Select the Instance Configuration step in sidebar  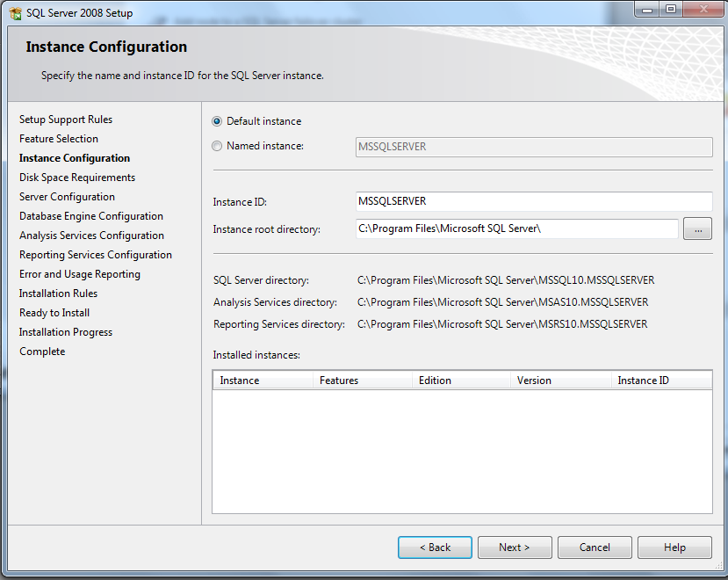pos(75,158)
